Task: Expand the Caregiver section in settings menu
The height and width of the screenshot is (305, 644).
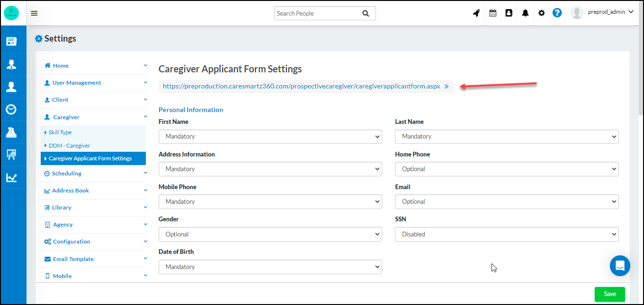Action: click(93, 117)
